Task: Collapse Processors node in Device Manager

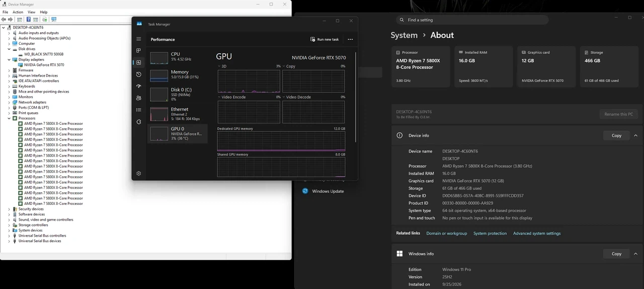Action: click(x=9, y=118)
